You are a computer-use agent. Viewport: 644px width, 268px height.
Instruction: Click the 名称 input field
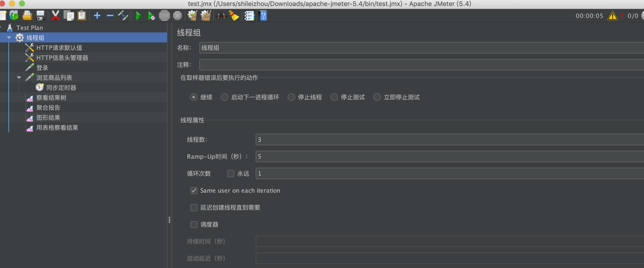pyautogui.click(x=421, y=48)
